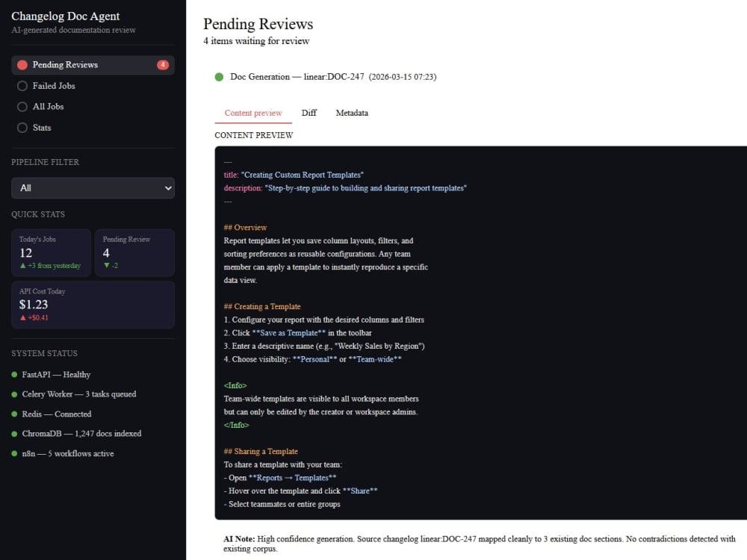Open the Today's Jobs stat card
Screen dimensions: 747x560
(x=51, y=253)
